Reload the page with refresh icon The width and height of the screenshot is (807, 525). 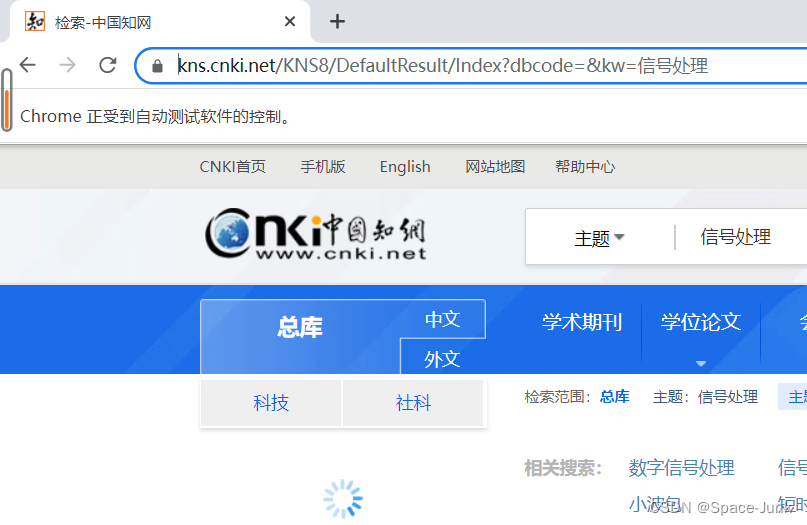(x=108, y=65)
